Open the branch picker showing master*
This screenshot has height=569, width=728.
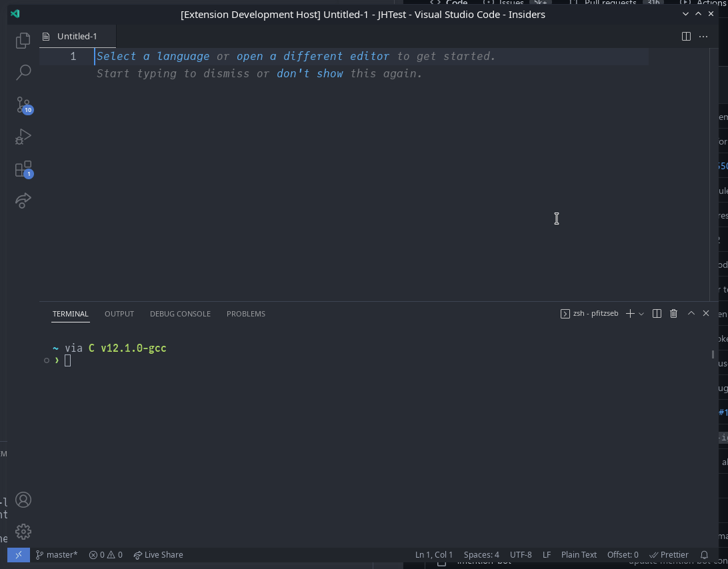(57, 554)
